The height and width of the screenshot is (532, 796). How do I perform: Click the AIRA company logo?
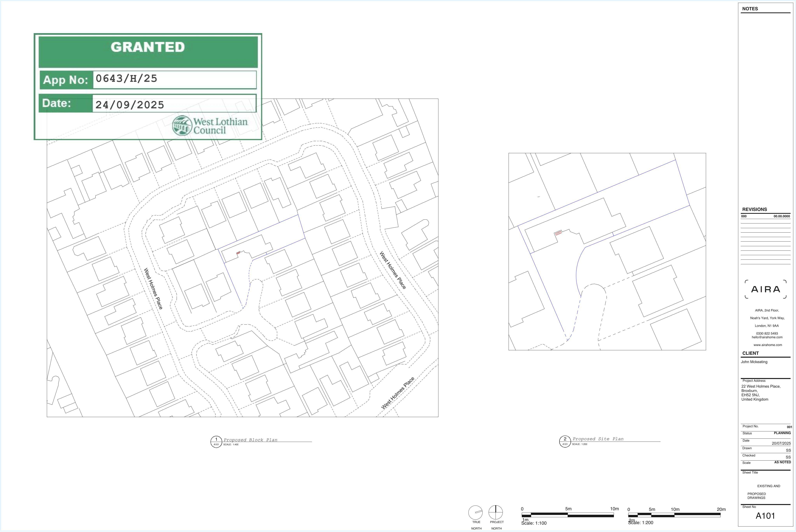(766, 289)
